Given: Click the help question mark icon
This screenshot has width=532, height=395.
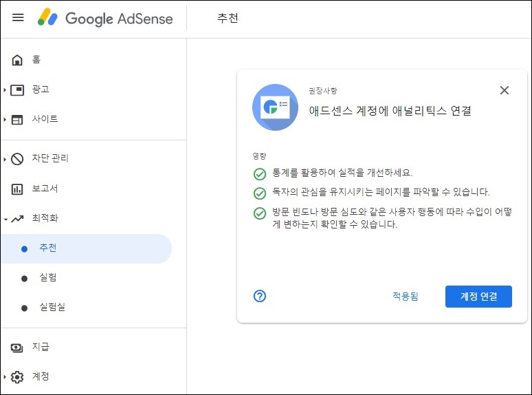Looking at the screenshot, I should [x=260, y=296].
